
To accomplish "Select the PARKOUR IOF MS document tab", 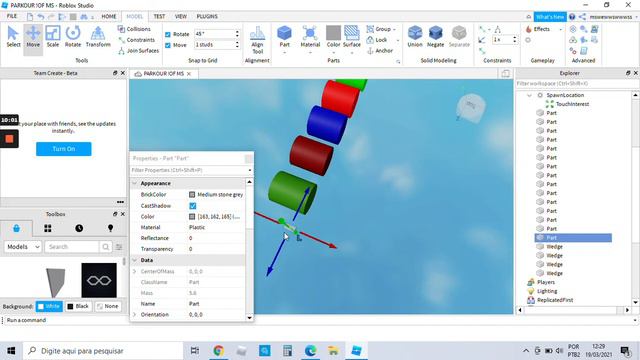I will 164,74.
